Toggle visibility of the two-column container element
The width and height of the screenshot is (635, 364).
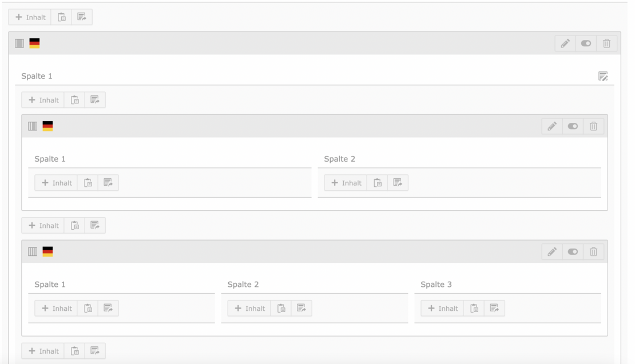573,126
